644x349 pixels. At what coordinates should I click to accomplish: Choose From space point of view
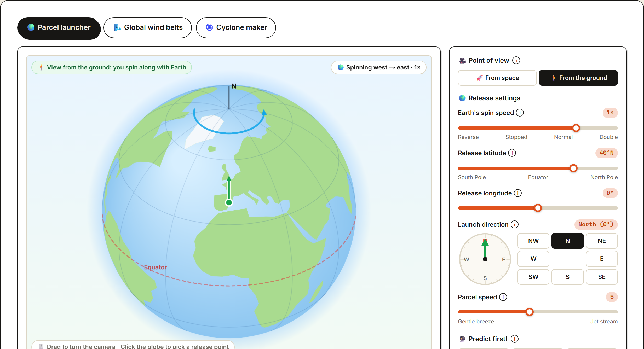click(x=497, y=78)
